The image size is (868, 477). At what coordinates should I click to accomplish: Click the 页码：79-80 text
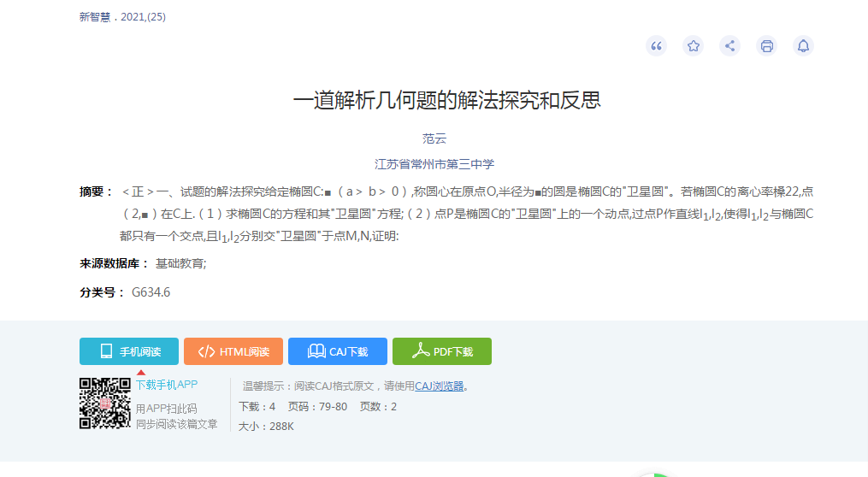(x=318, y=407)
